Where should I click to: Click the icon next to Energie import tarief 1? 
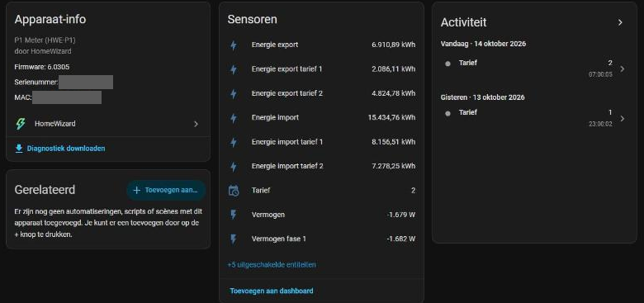tap(234, 142)
